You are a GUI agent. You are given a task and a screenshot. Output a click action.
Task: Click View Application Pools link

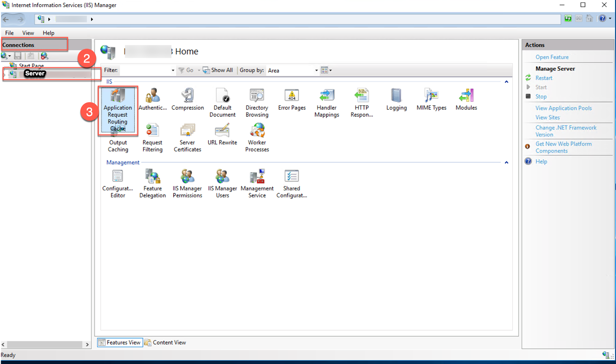(564, 108)
